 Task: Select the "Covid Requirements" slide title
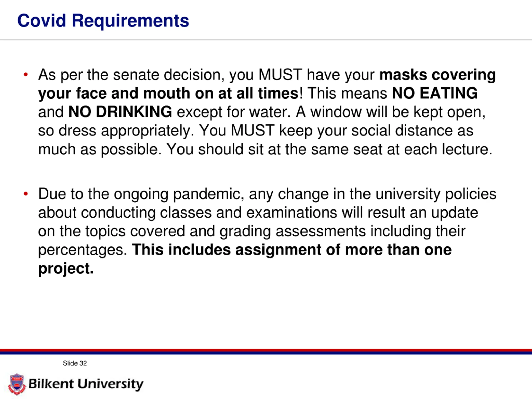click(103, 21)
